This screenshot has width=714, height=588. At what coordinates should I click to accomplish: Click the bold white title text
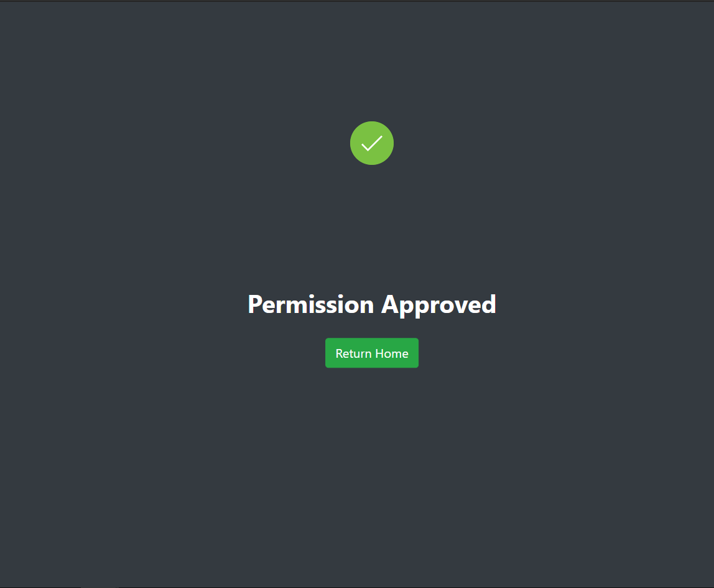point(371,305)
